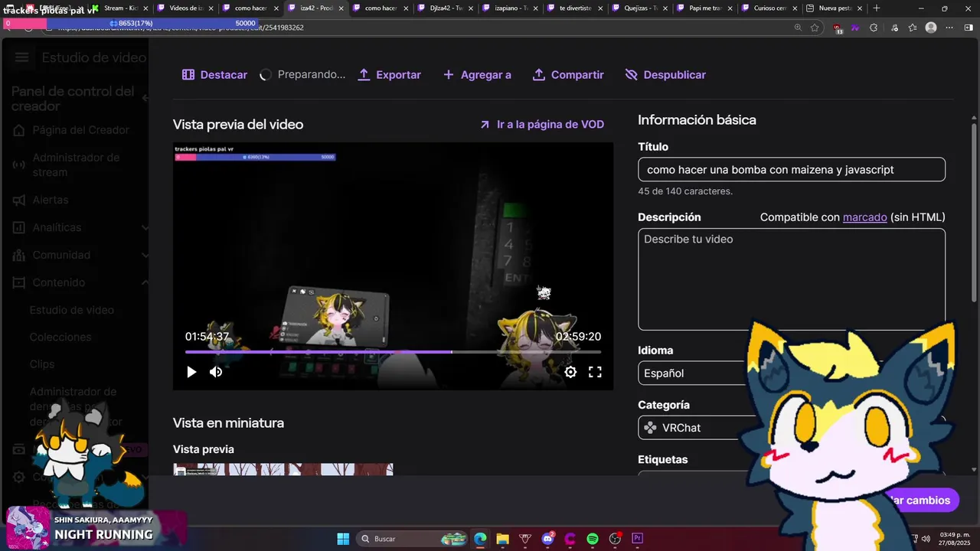Click the browser address bar URL

tap(181, 28)
